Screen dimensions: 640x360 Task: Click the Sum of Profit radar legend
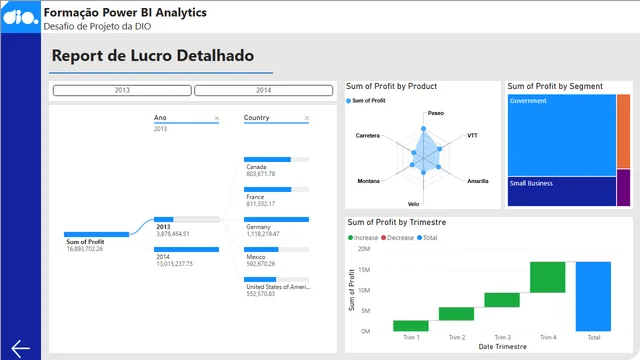[x=366, y=100]
